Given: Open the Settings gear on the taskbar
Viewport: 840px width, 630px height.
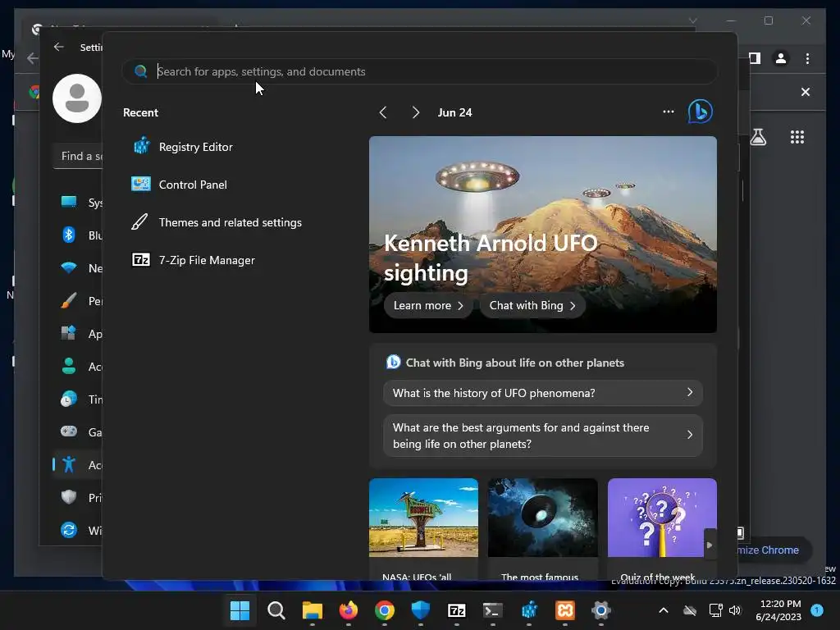Looking at the screenshot, I should click(x=601, y=610).
